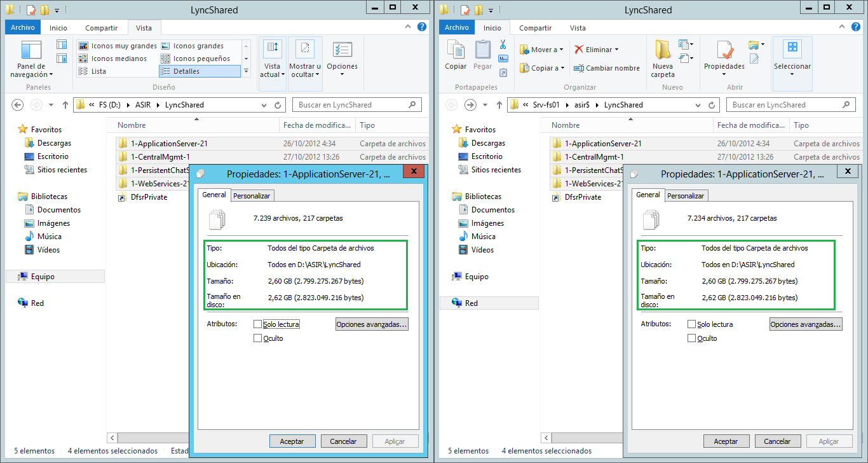Click Pegar icon in right window ribbon
Screen dimensions: 868x463
click(483, 55)
